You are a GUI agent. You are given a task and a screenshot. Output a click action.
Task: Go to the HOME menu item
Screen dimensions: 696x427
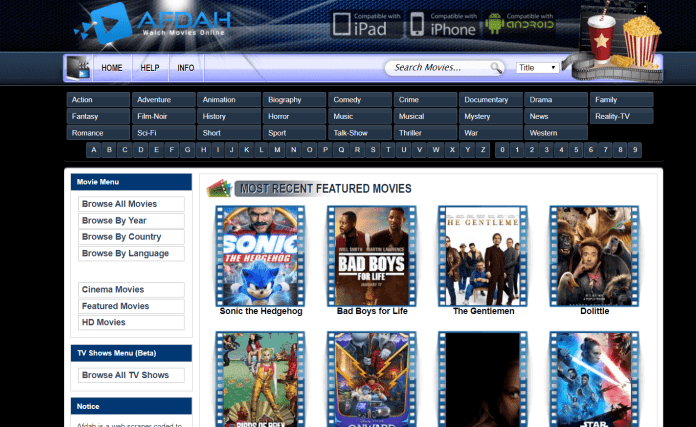pyautogui.click(x=112, y=68)
